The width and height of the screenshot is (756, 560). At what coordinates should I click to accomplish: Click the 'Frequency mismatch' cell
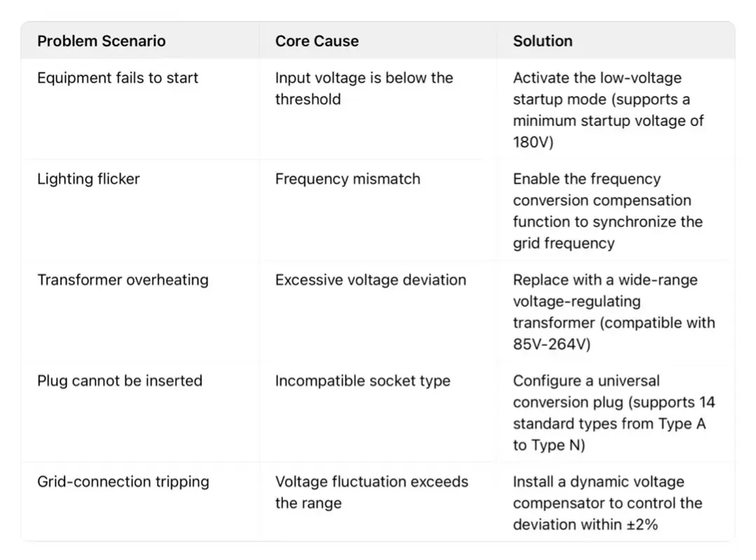348,179
